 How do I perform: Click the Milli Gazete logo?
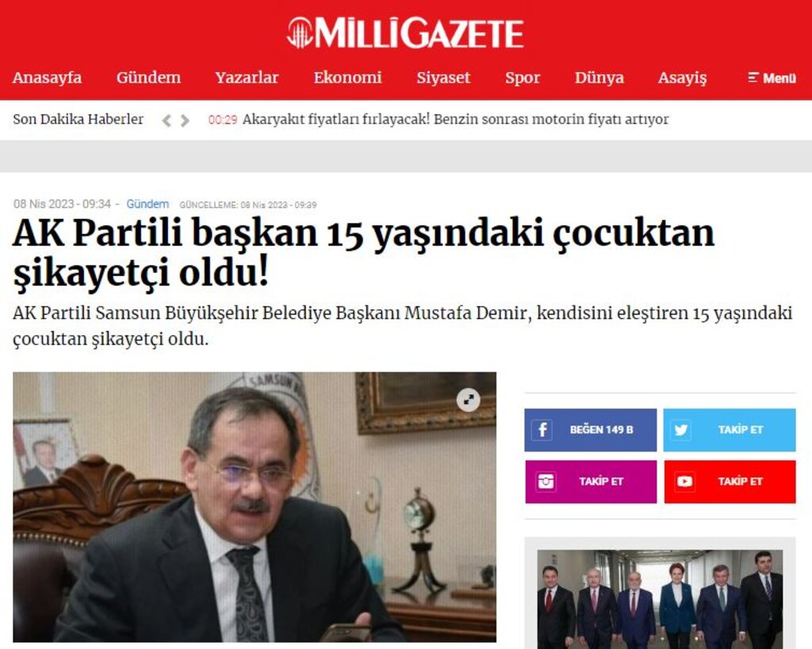(x=405, y=33)
